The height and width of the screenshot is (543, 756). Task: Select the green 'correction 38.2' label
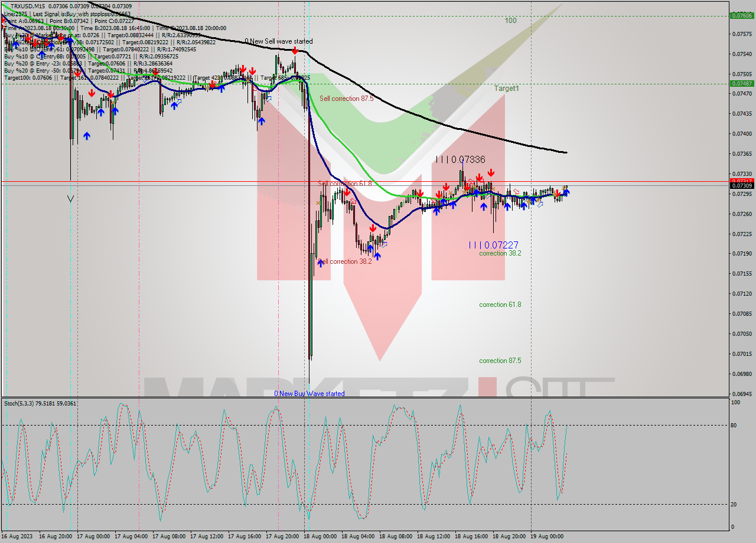(x=500, y=253)
